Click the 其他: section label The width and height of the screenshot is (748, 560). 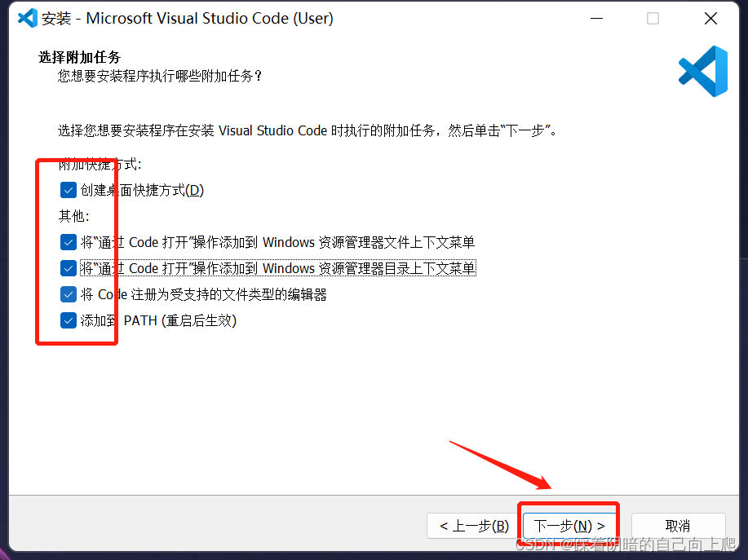pyautogui.click(x=74, y=216)
